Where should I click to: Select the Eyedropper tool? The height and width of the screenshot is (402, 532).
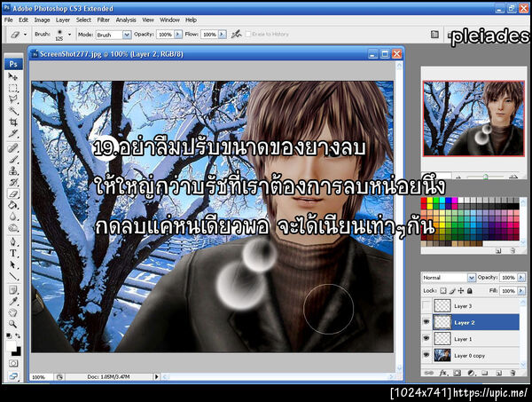pyautogui.click(x=13, y=302)
